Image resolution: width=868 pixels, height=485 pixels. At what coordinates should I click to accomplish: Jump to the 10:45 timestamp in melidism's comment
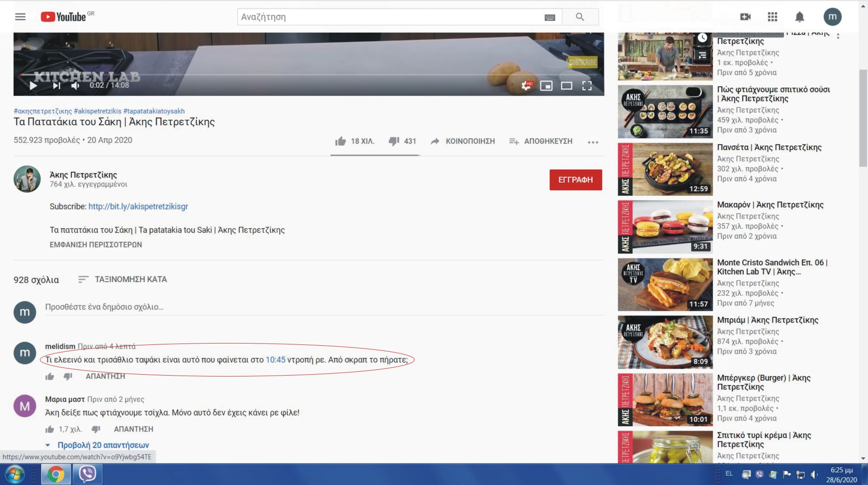pyautogui.click(x=275, y=360)
